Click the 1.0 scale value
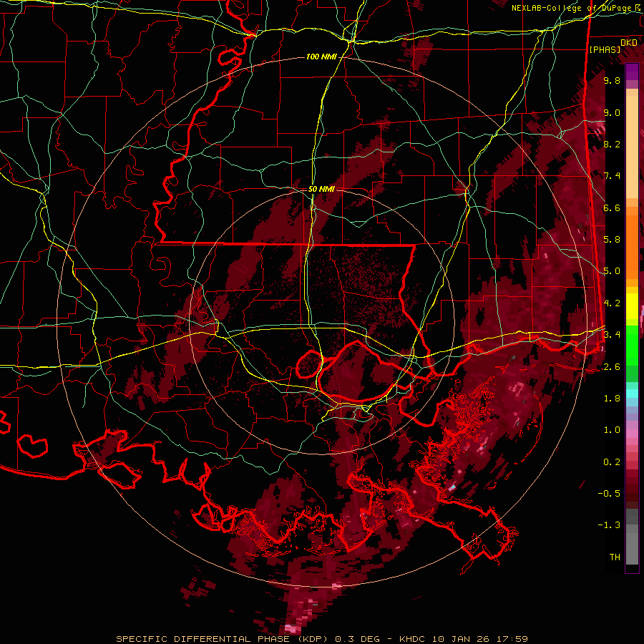 pyautogui.click(x=612, y=429)
